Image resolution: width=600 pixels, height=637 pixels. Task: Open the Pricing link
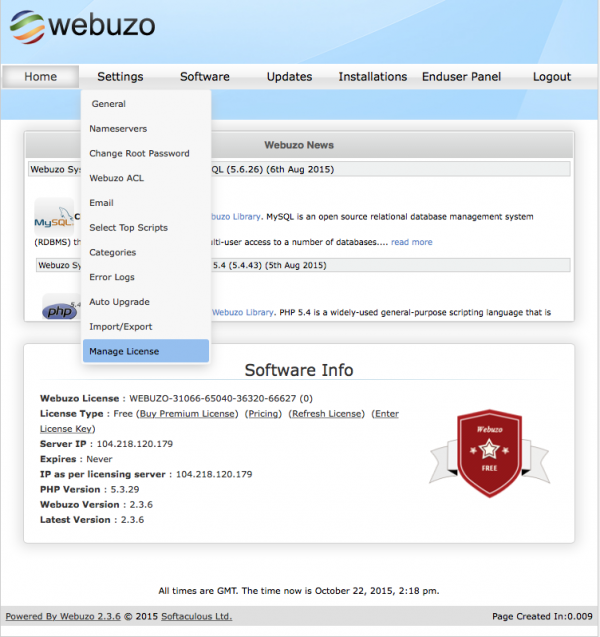pos(263,414)
